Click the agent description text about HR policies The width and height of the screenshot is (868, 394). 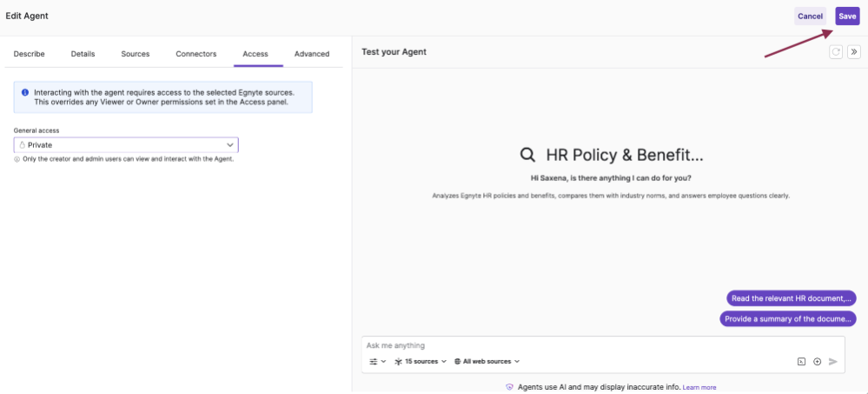[x=611, y=196]
